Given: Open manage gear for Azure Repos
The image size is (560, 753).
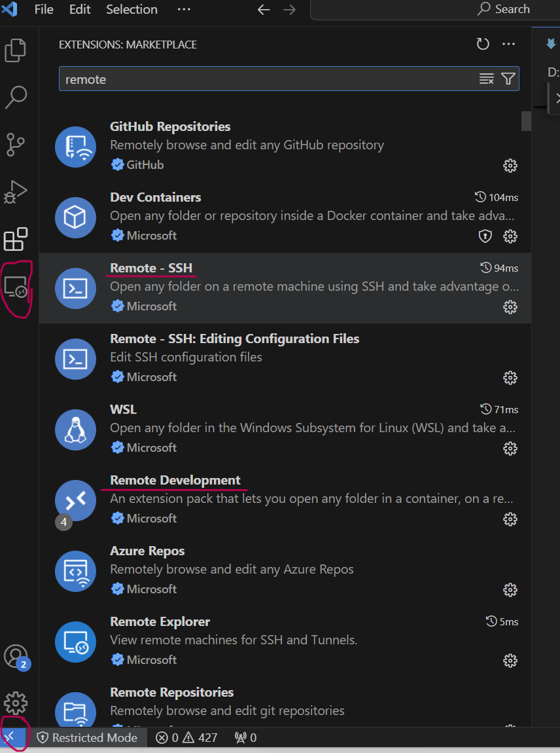Looking at the screenshot, I should click(x=510, y=590).
